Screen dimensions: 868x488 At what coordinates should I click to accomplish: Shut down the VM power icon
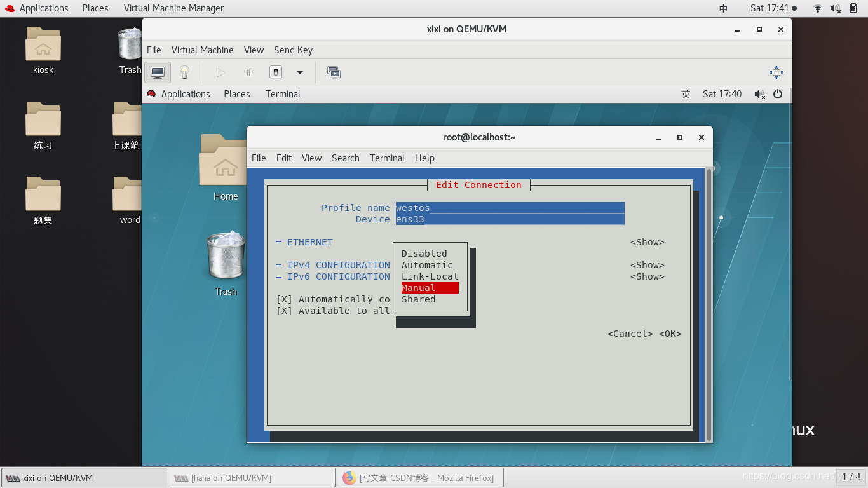point(276,72)
